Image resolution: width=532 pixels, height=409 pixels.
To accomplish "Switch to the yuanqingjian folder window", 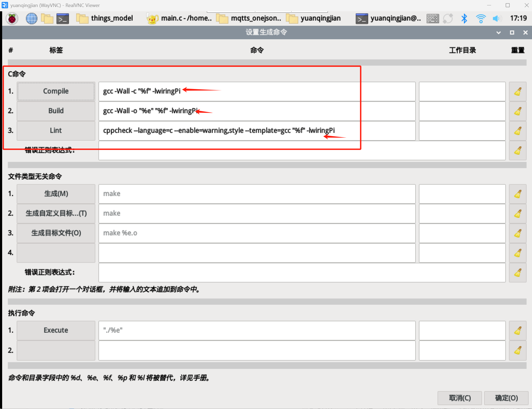I will (314, 18).
